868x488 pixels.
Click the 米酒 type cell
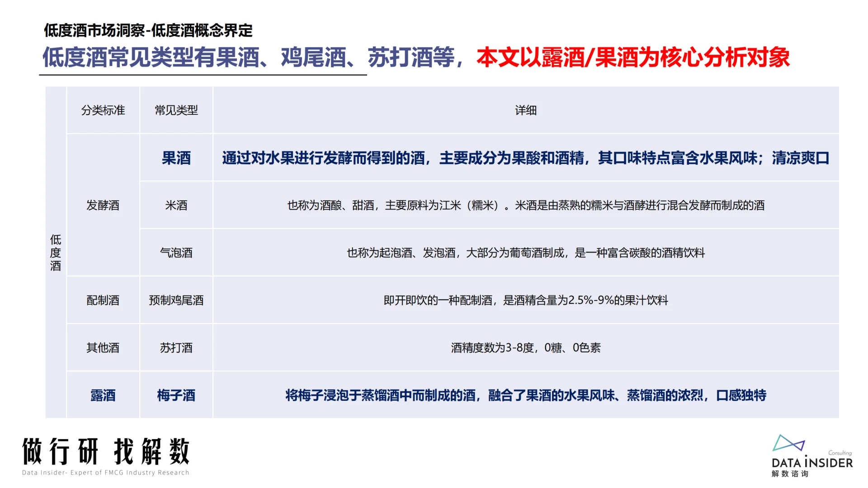176,205
